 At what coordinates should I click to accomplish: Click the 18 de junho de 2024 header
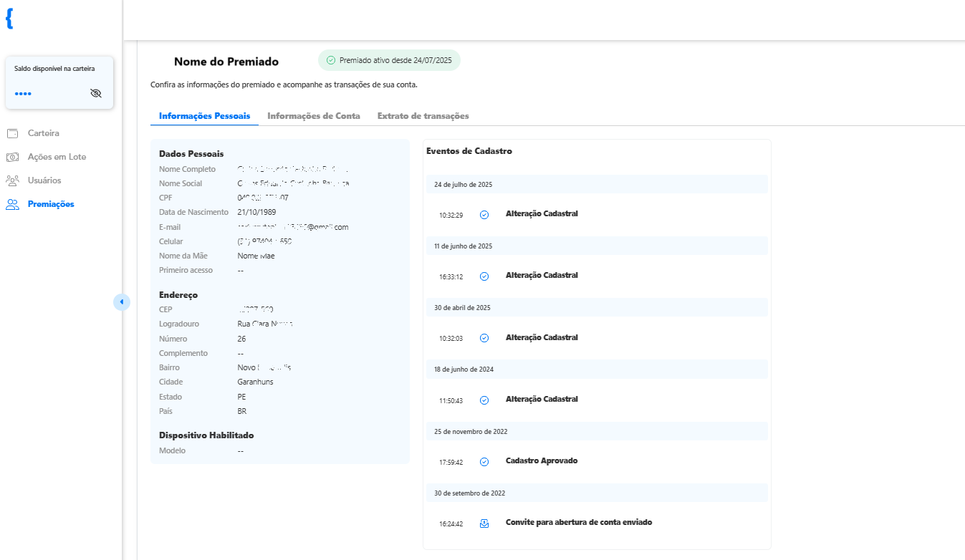pos(597,369)
